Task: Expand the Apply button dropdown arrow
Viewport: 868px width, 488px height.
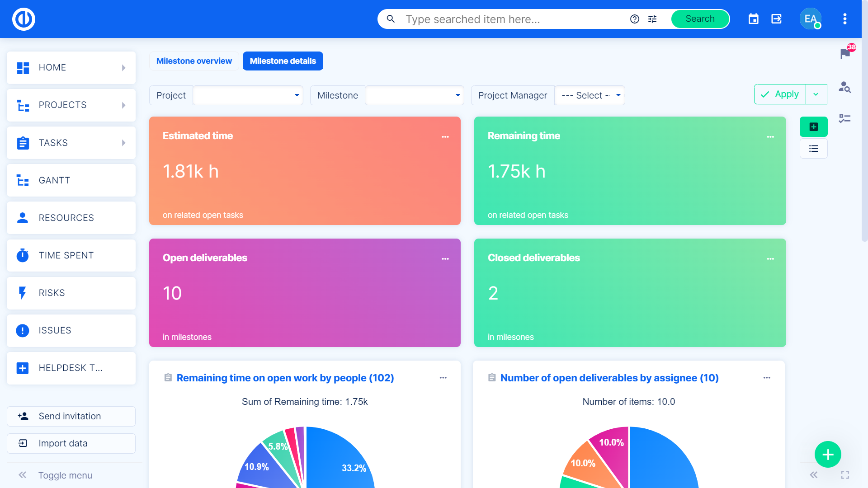Action: 816,94
